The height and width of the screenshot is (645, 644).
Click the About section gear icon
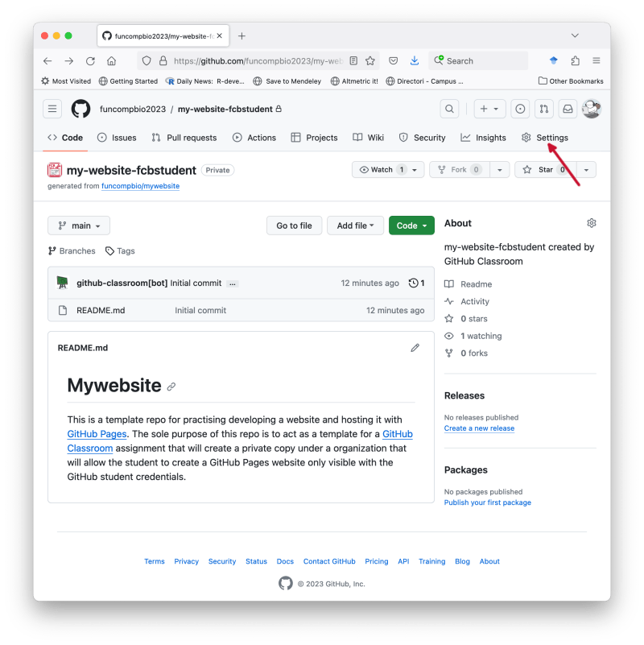(x=592, y=223)
